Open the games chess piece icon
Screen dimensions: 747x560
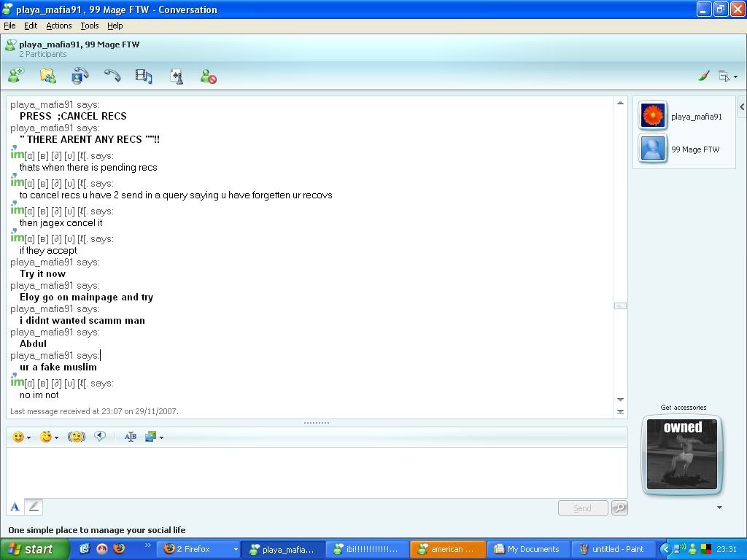(176, 76)
